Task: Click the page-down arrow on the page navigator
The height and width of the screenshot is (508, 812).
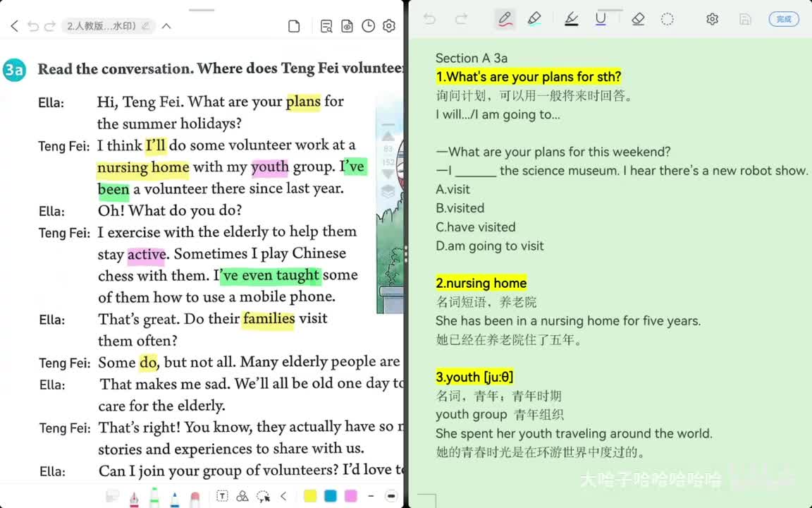Action: [388, 174]
